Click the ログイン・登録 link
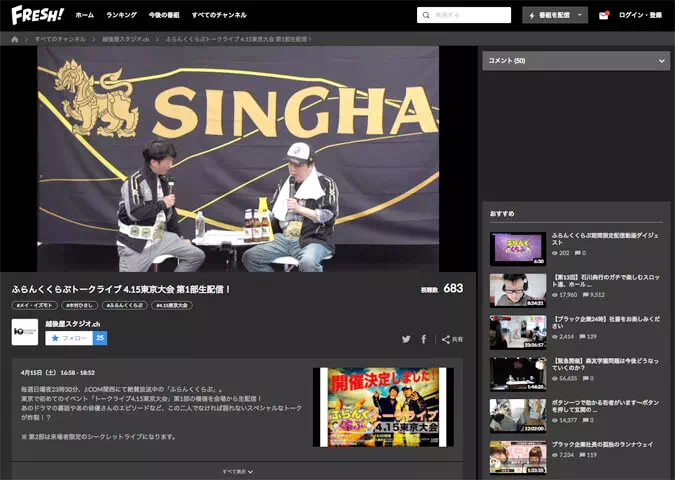 click(640, 15)
